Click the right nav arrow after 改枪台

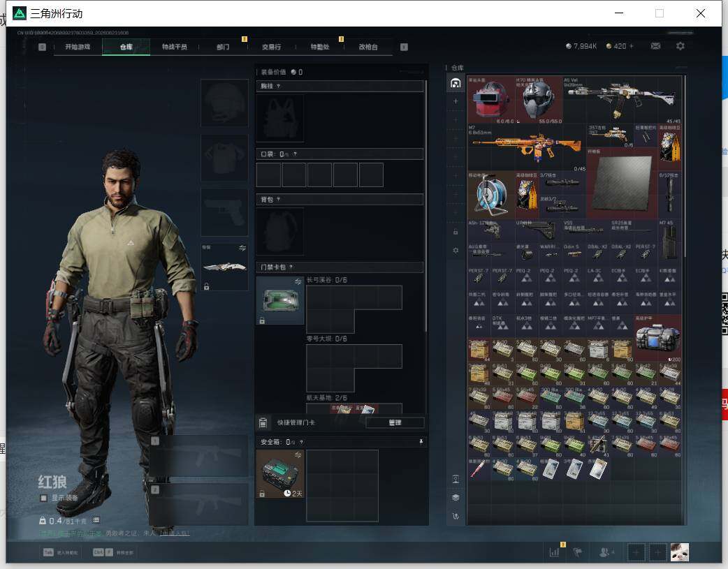[x=404, y=47]
